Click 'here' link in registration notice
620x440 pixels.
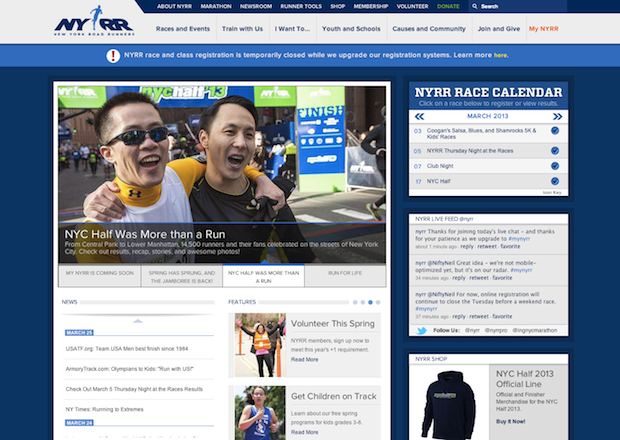[500, 55]
